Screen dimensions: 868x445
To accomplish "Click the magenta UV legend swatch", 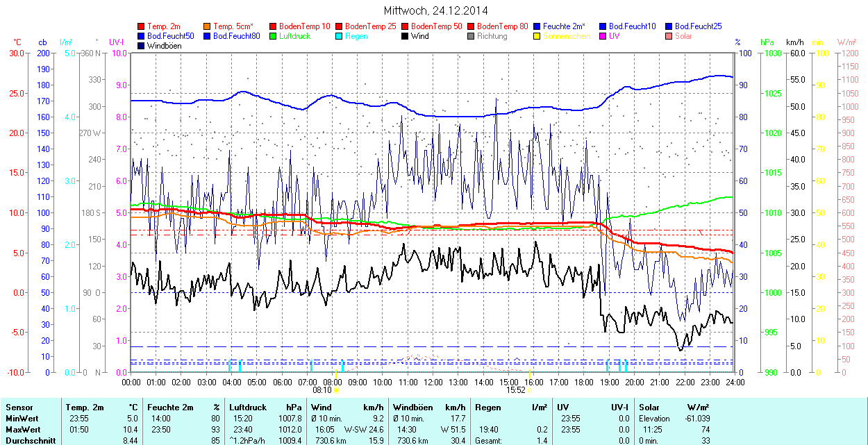I will pyautogui.click(x=603, y=36).
